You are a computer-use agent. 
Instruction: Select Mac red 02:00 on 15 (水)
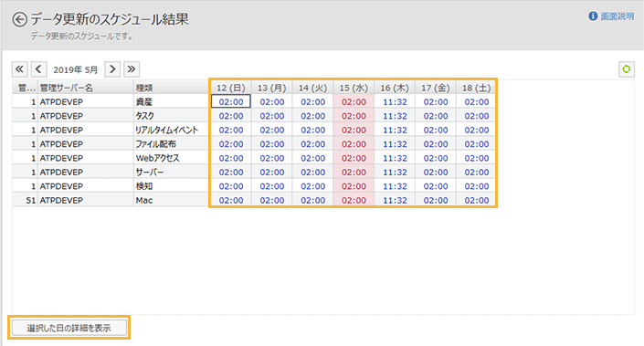(354, 200)
